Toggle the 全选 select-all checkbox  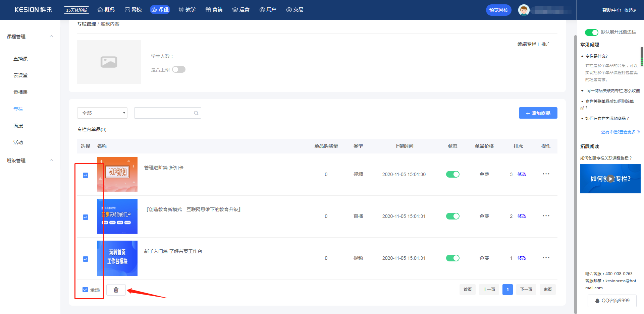(85, 290)
